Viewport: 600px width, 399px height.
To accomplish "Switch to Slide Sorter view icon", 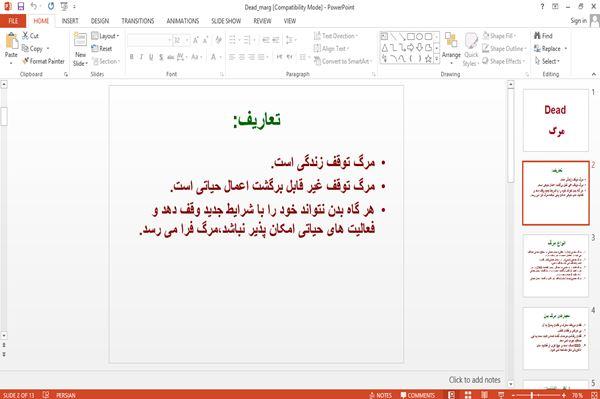I will coord(468,395).
